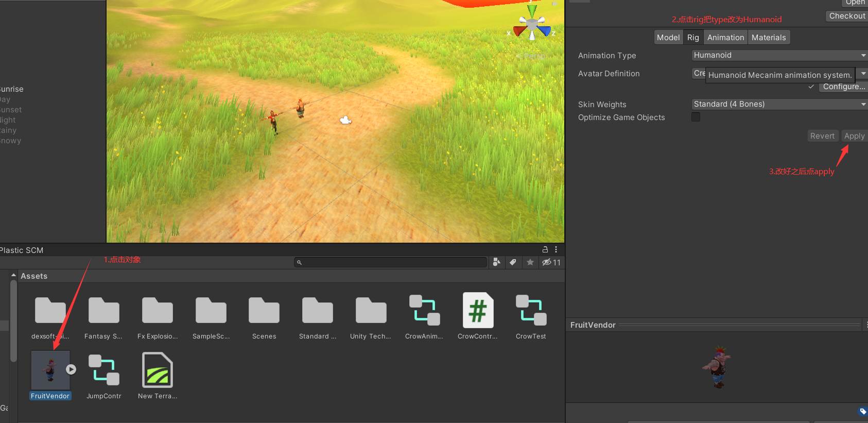This screenshot has height=423, width=868.
Task: Open the Standard ... assets folder
Action: pos(318,310)
